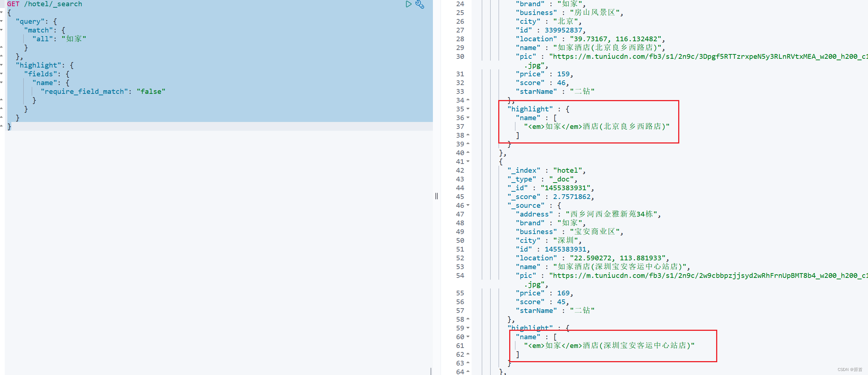The height and width of the screenshot is (375, 868).
Task: Click the pane divider handle between editors
Action: (x=437, y=196)
